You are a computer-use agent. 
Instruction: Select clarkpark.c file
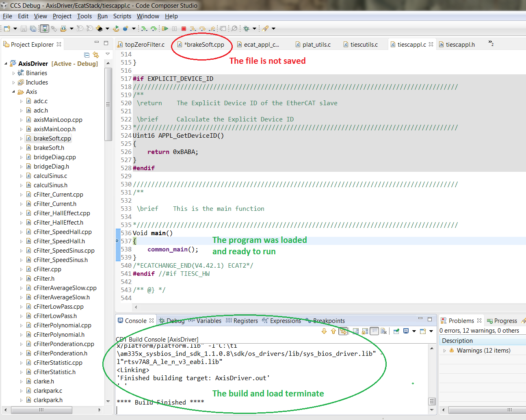[x=48, y=391]
